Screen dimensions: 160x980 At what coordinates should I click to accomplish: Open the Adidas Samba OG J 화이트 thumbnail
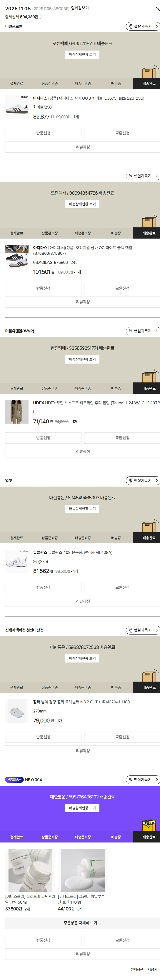click(x=17, y=107)
